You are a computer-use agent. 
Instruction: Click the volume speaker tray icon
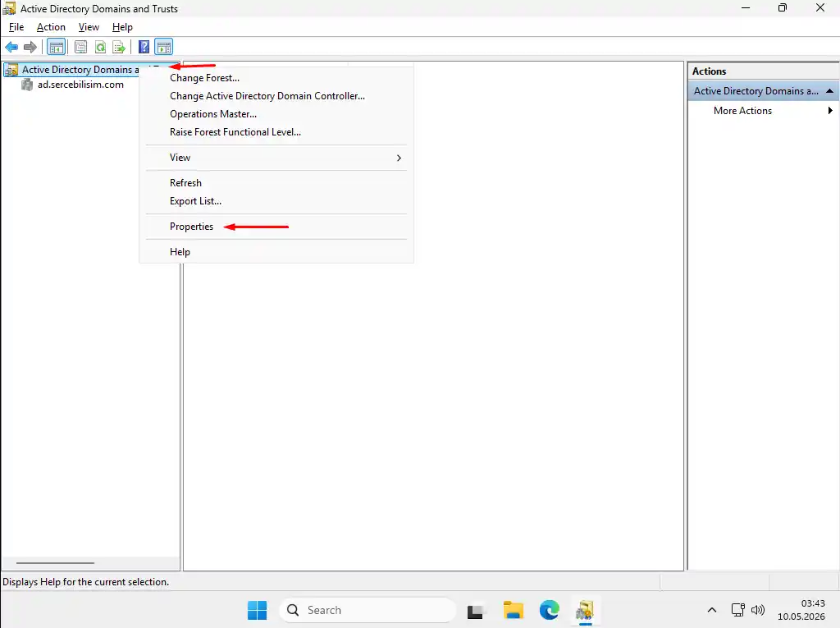[x=757, y=610]
